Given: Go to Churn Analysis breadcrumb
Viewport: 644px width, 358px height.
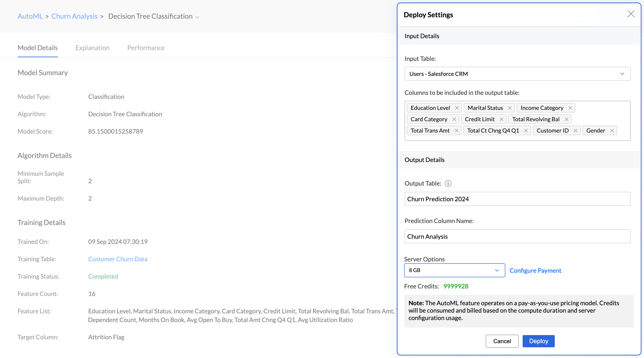Looking at the screenshot, I should pos(74,16).
